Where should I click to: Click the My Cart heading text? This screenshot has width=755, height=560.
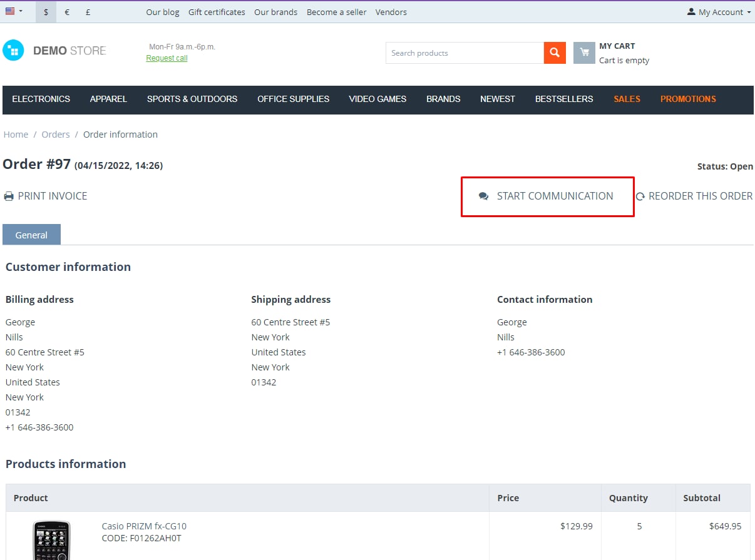pos(617,46)
